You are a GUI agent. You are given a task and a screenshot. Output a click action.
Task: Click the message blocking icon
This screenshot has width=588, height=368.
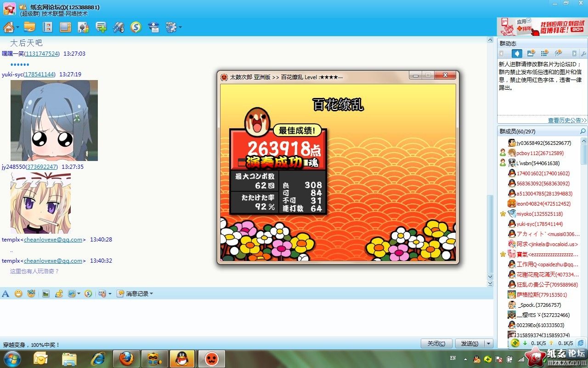pyautogui.click(x=102, y=293)
